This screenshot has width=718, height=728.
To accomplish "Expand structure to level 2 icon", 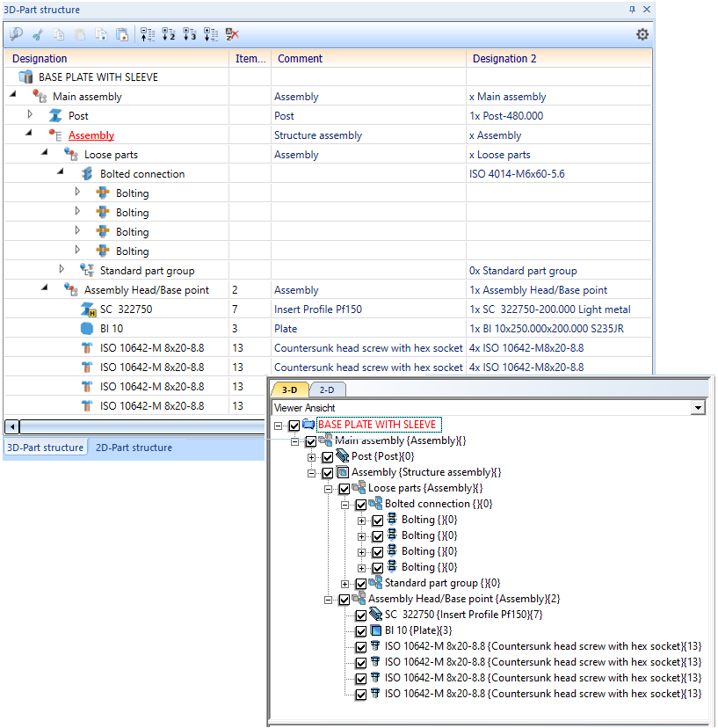I will (x=168, y=35).
